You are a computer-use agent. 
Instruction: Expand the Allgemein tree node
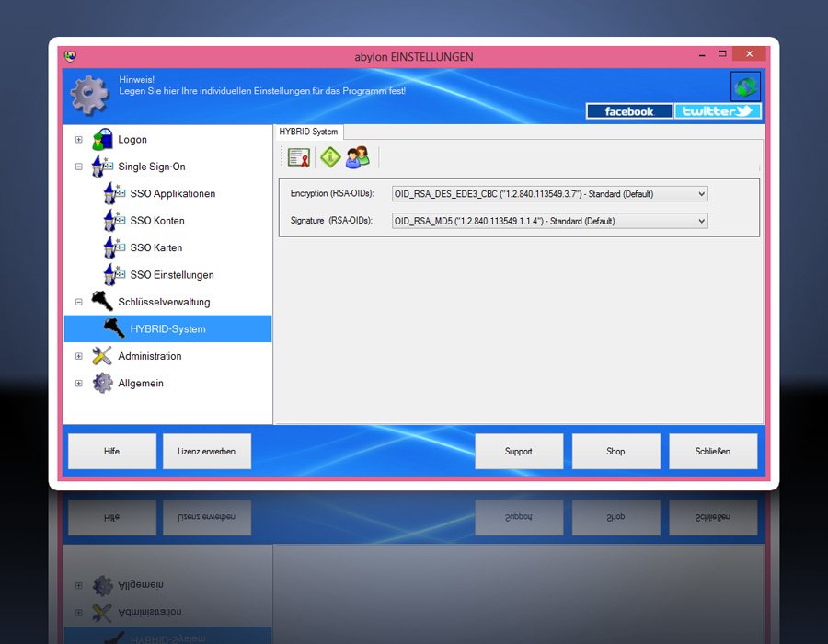pyautogui.click(x=79, y=384)
